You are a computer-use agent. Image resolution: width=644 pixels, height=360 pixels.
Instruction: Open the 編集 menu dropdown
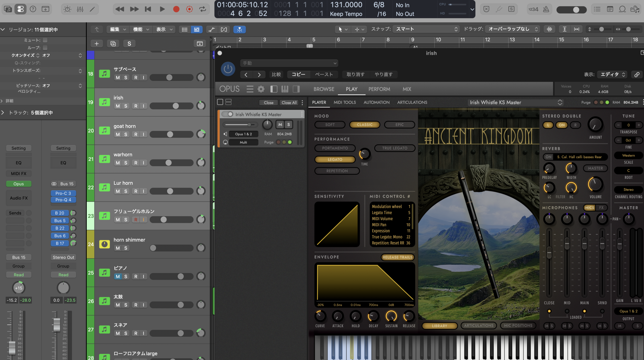coord(118,30)
